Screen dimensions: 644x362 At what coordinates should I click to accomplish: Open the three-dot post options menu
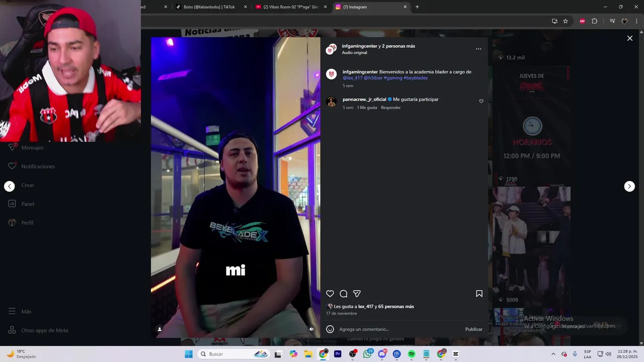coord(478,49)
